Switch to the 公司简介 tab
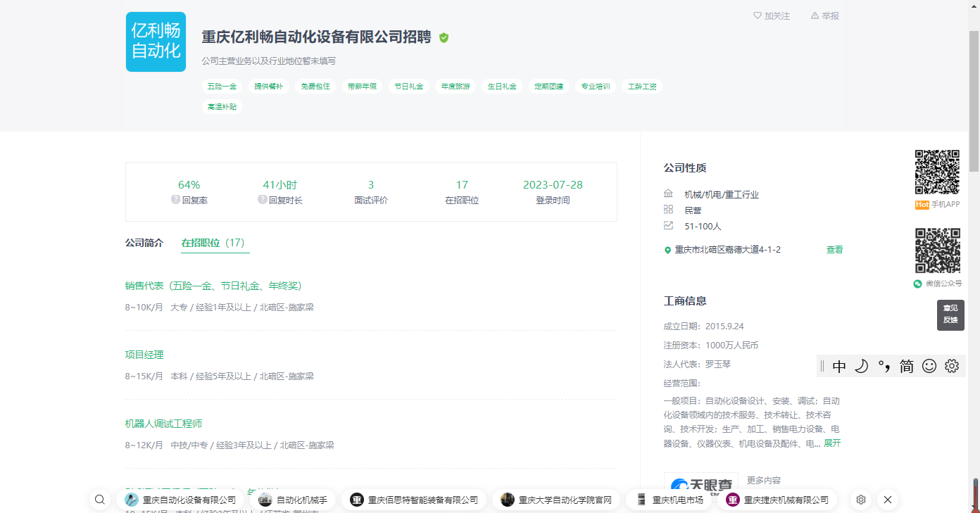 [144, 243]
